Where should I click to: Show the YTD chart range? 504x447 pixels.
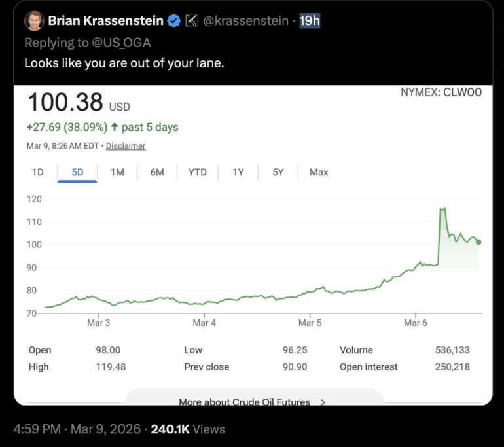(x=198, y=172)
